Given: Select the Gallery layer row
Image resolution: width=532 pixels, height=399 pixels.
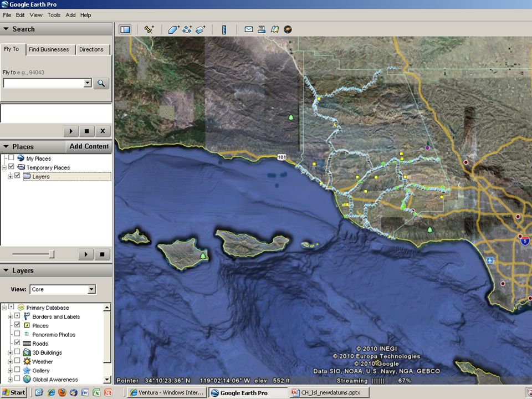Looking at the screenshot, I should click(x=40, y=371).
